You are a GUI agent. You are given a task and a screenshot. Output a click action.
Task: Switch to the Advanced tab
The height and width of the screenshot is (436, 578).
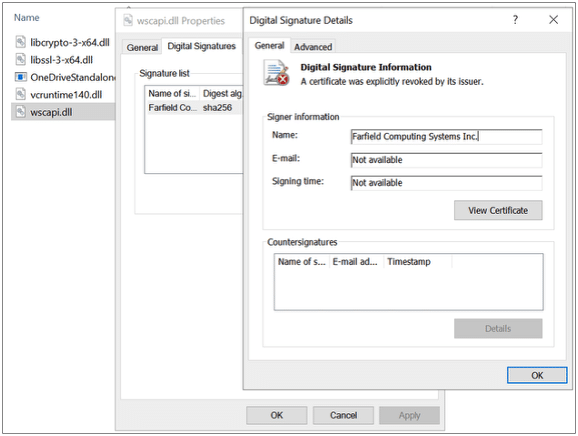tap(313, 47)
